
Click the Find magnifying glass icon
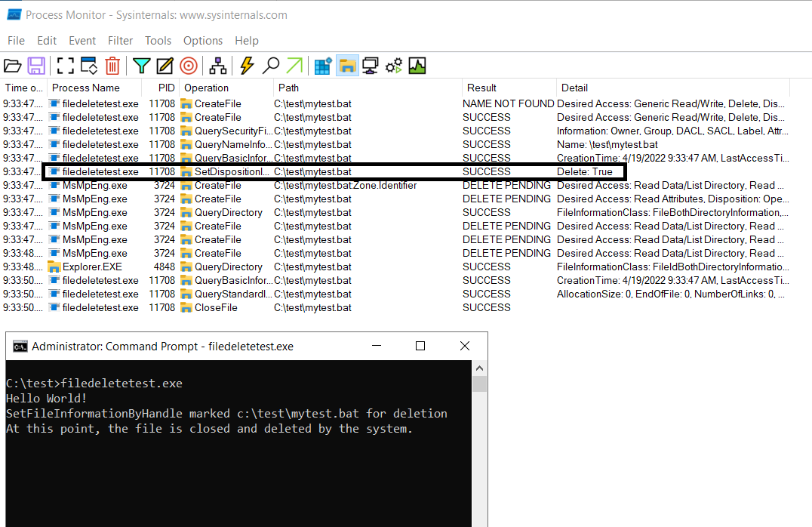(x=271, y=66)
